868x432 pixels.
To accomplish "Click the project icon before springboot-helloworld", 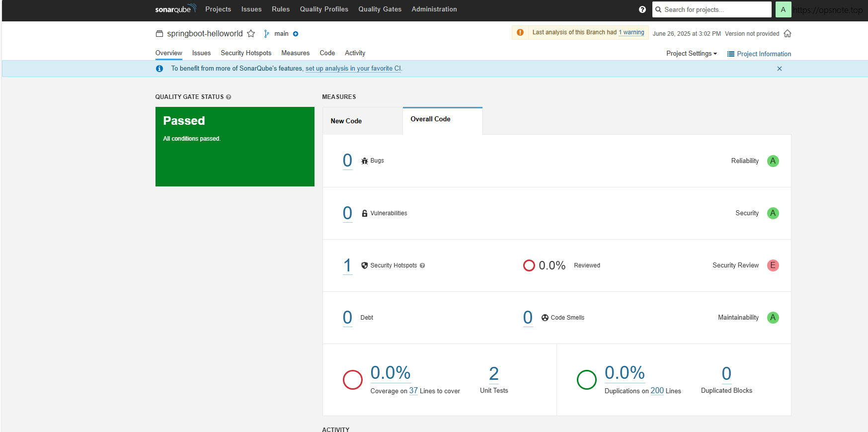I will [159, 34].
